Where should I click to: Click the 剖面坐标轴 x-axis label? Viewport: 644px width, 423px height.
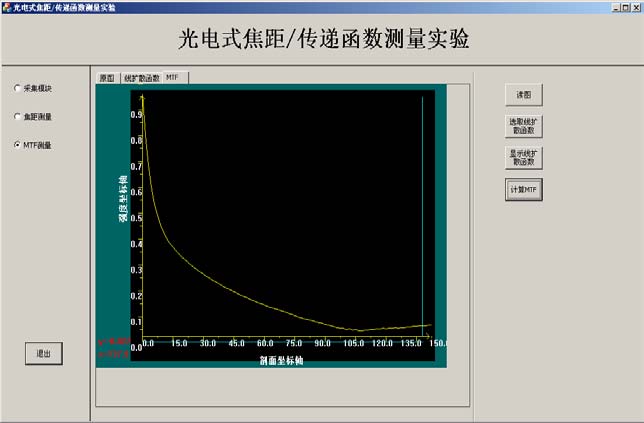281,361
